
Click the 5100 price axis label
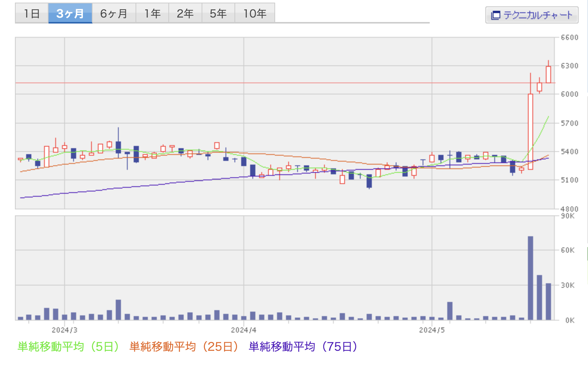pos(569,180)
